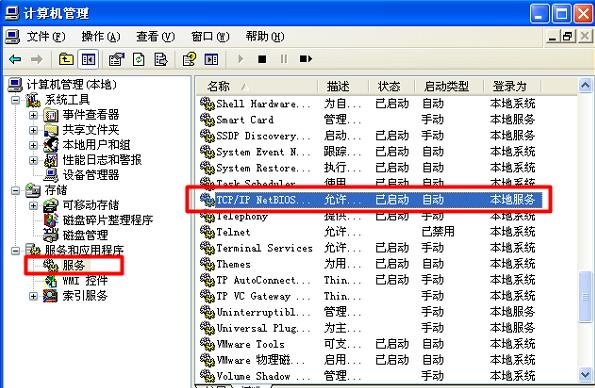This screenshot has width=595, height=388.
Task: Restore the inner MDI child window
Action: point(568,37)
